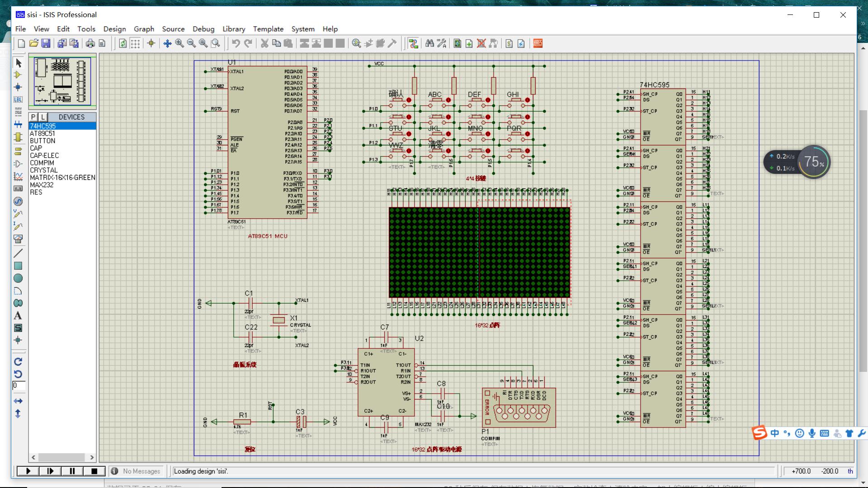Viewport: 868px width, 488px height.
Task: Click the Search and Tag binoculars icon
Action: pyautogui.click(x=429, y=43)
